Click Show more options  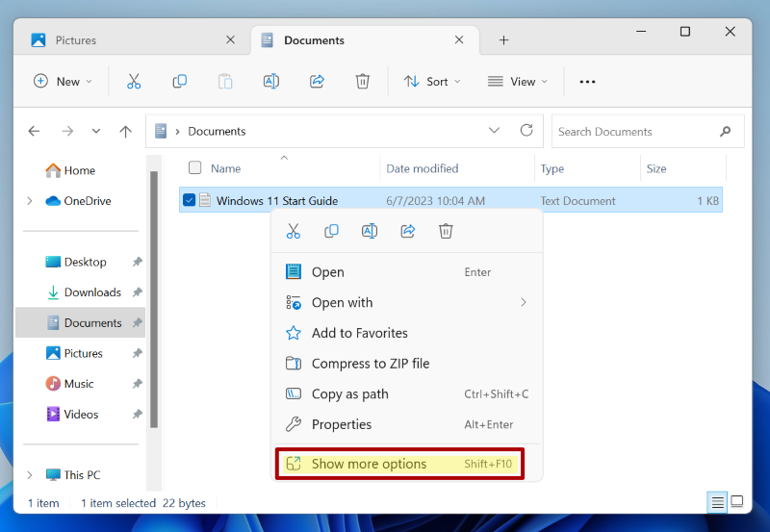pyautogui.click(x=399, y=464)
